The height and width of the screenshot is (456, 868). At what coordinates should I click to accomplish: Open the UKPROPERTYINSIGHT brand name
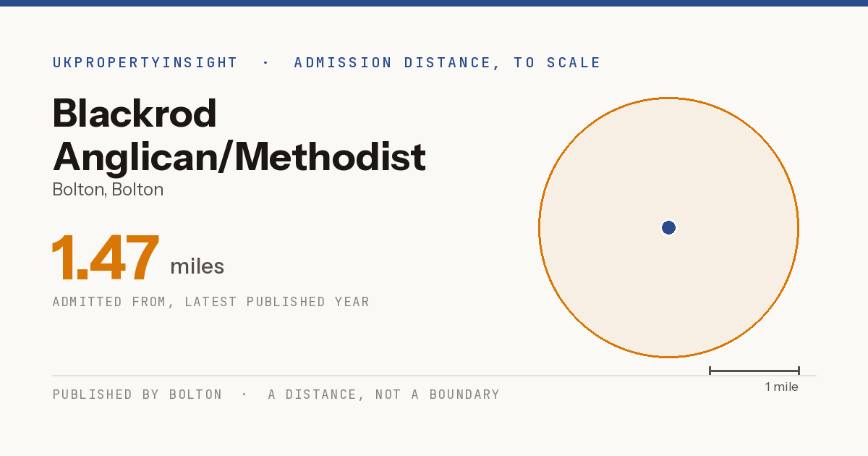[x=145, y=63]
